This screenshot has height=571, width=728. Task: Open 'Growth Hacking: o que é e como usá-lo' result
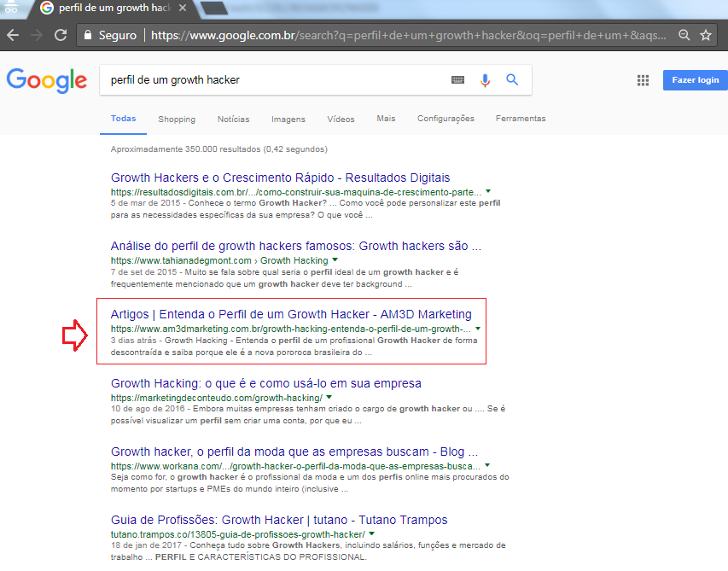pos(266,383)
